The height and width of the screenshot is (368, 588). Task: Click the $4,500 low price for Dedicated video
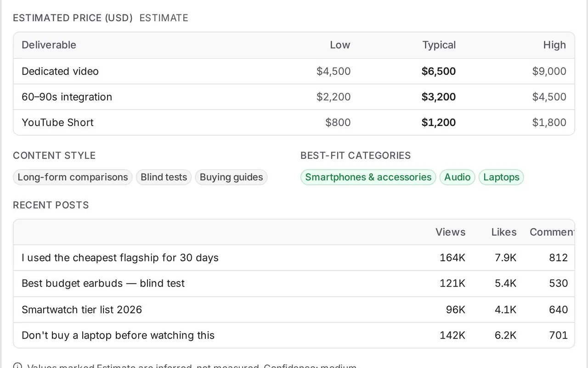click(x=334, y=71)
